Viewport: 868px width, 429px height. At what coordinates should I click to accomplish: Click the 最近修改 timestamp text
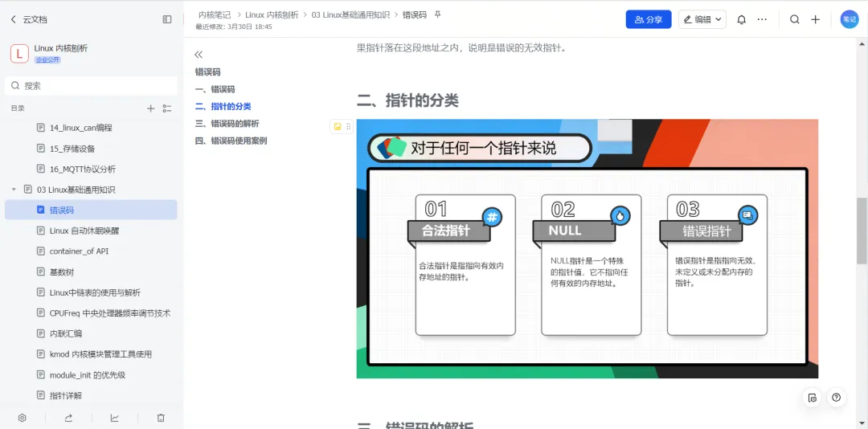[234, 27]
